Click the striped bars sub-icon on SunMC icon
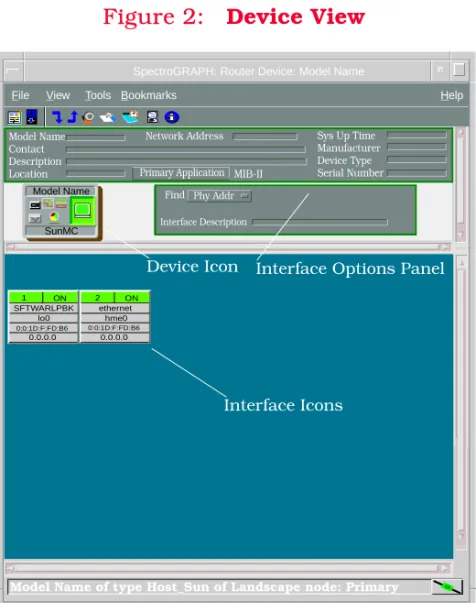This screenshot has width=476, height=603. point(61,203)
